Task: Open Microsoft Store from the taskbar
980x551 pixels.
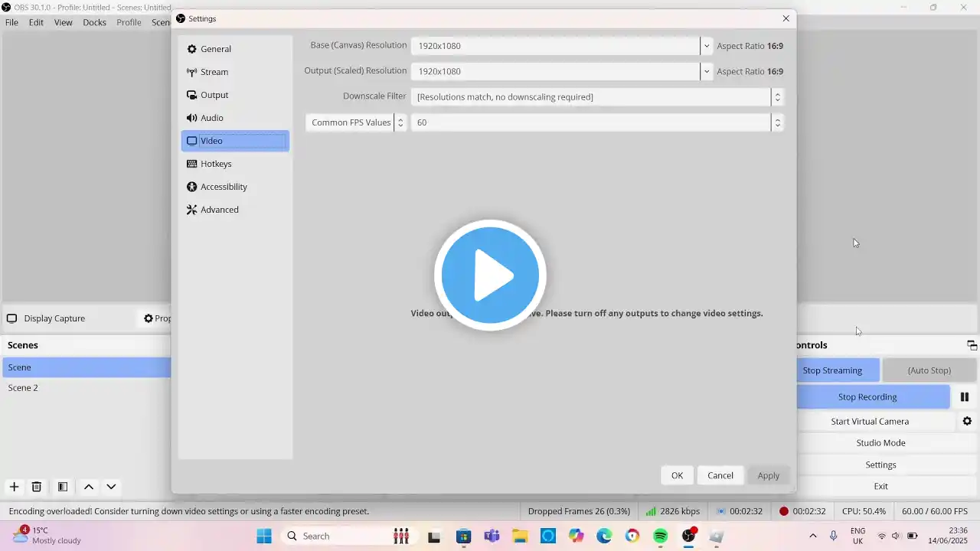Action: click(463, 536)
